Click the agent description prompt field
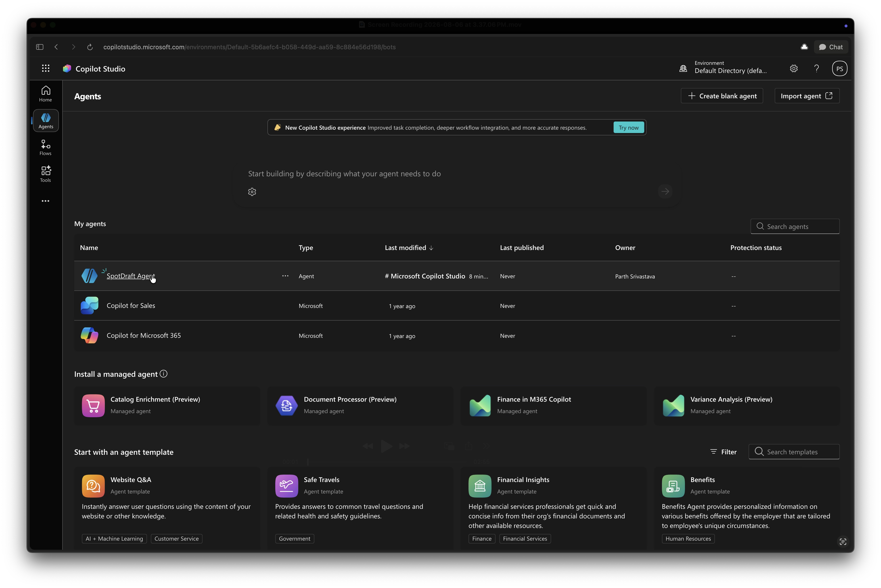881x588 pixels. 456,174
